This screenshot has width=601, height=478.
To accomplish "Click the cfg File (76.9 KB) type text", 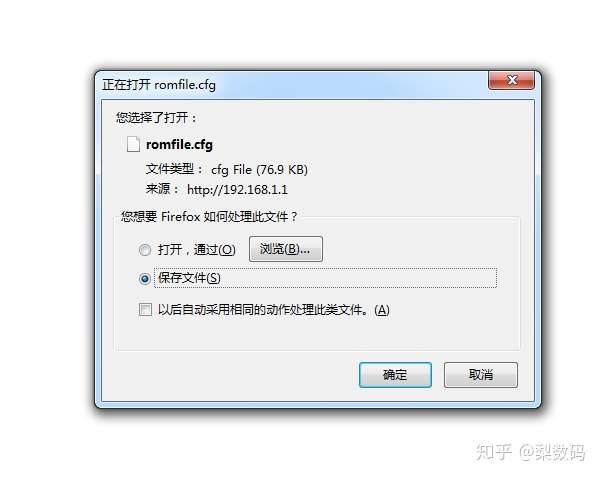I will (x=259, y=169).
